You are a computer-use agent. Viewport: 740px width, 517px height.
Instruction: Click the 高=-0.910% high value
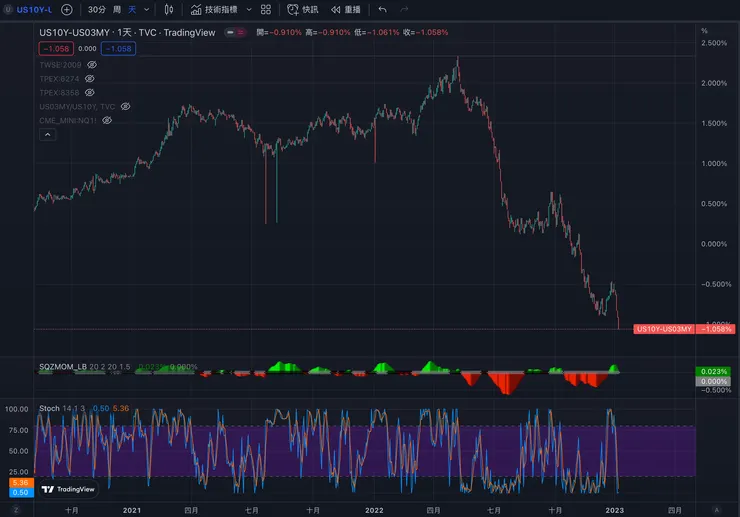tap(328, 32)
